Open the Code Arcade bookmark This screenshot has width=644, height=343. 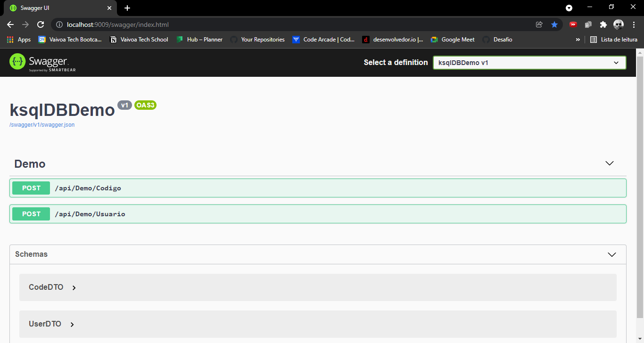coord(323,40)
